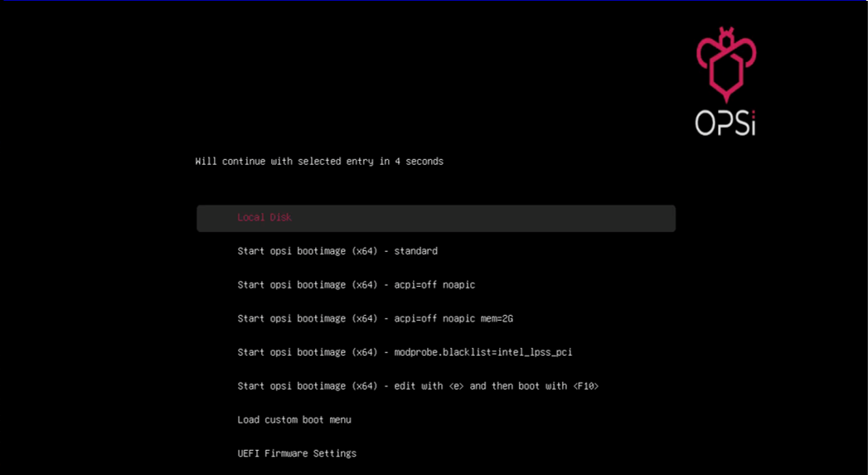868x475 pixels.
Task: Choose bootimage entry to edit with <e>
Action: pos(418,386)
